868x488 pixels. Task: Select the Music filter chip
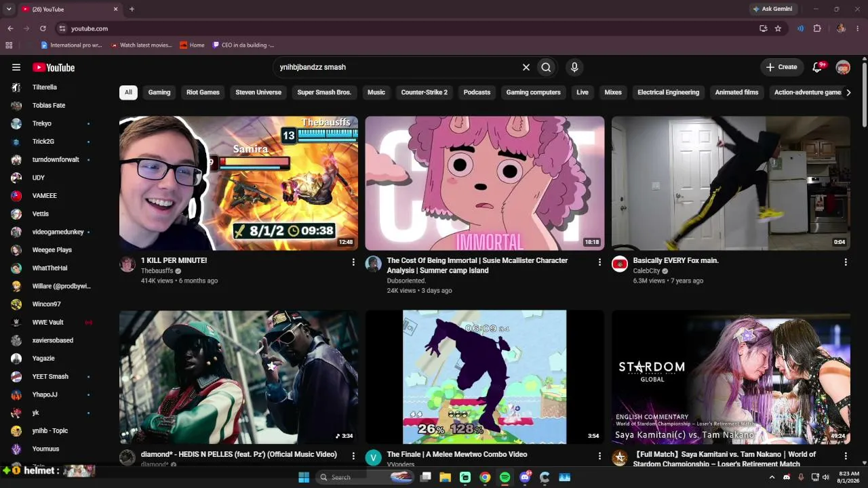(x=376, y=92)
